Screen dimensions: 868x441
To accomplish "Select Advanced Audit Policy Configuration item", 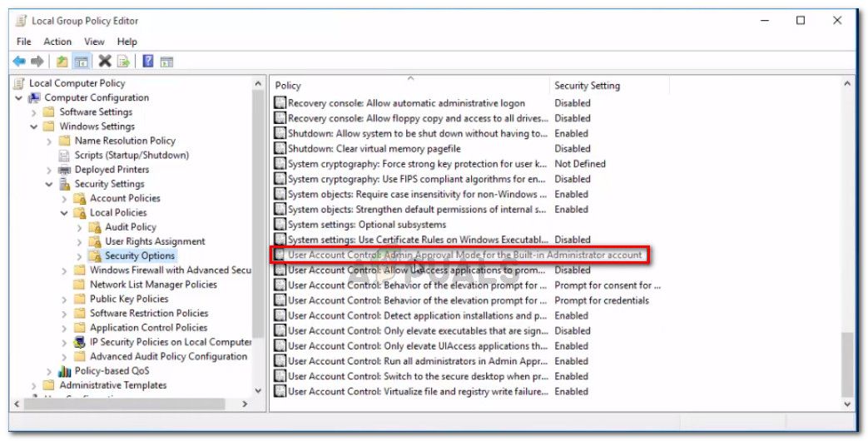I will [x=168, y=356].
